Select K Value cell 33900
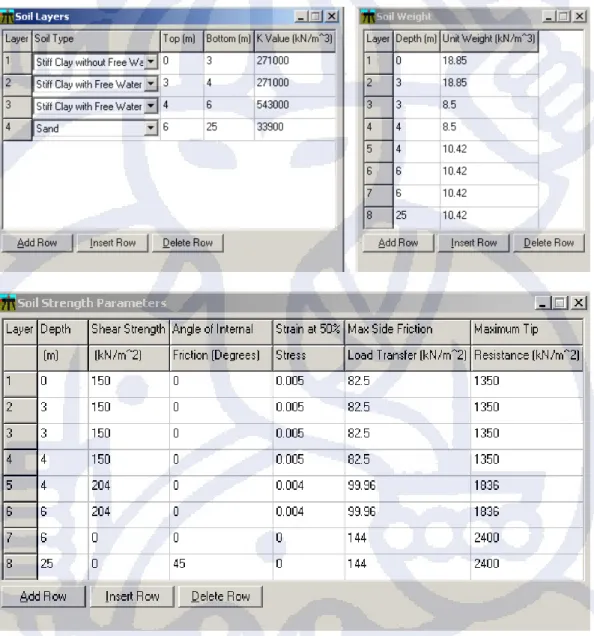This screenshot has width=594, height=636. click(x=295, y=129)
